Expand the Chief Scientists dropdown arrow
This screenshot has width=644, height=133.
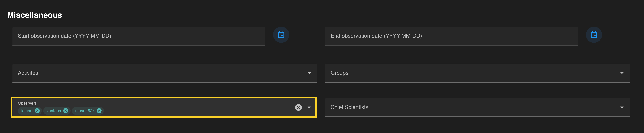622,107
